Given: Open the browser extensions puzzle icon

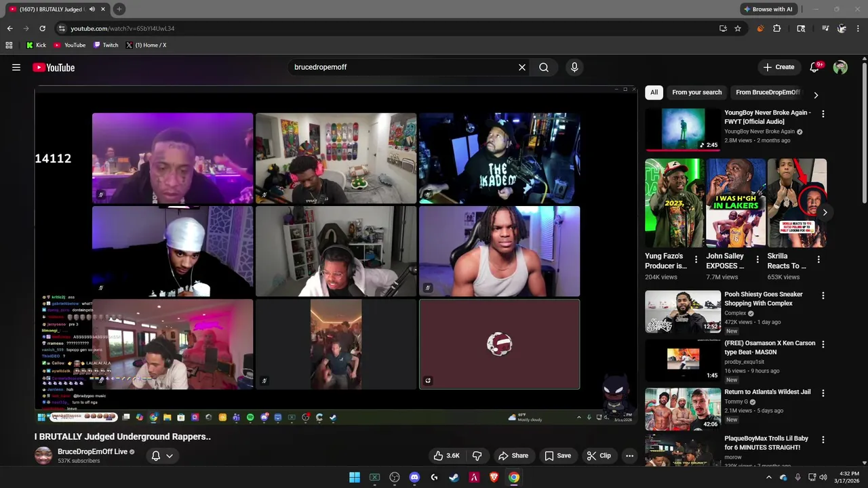Looking at the screenshot, I should coord(777,28).
